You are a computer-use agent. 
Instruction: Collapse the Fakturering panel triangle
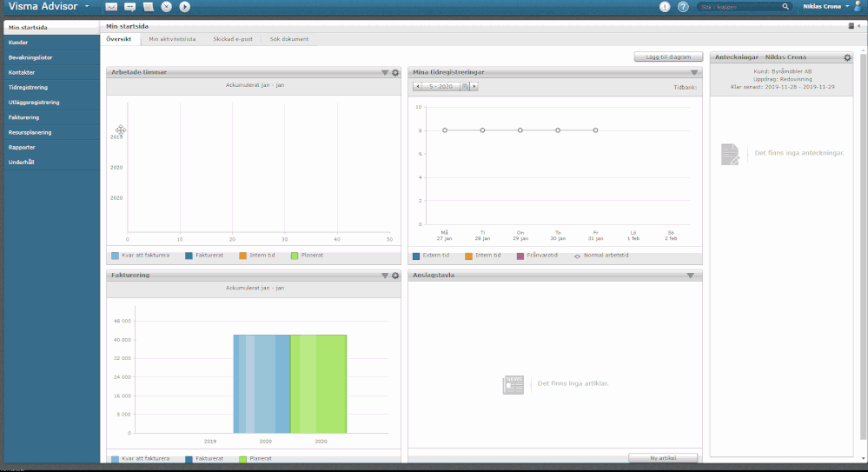(x=385, y=276)
